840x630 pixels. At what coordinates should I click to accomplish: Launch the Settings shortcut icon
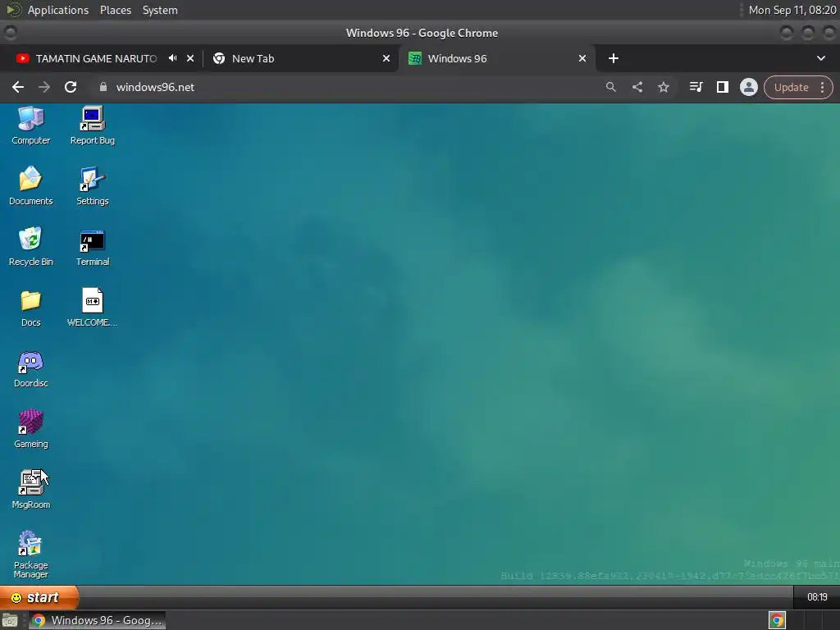click(92, 186)
